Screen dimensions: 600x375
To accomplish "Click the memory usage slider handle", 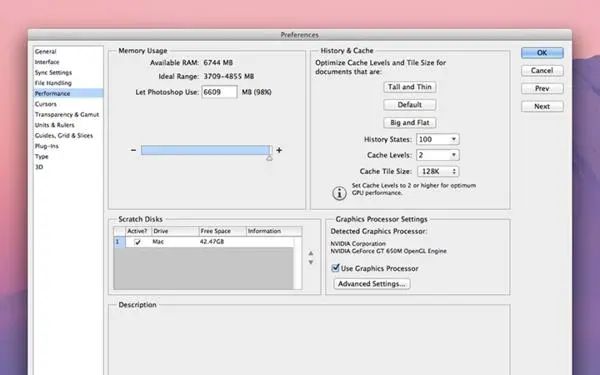I will click(x=269, y=158).
